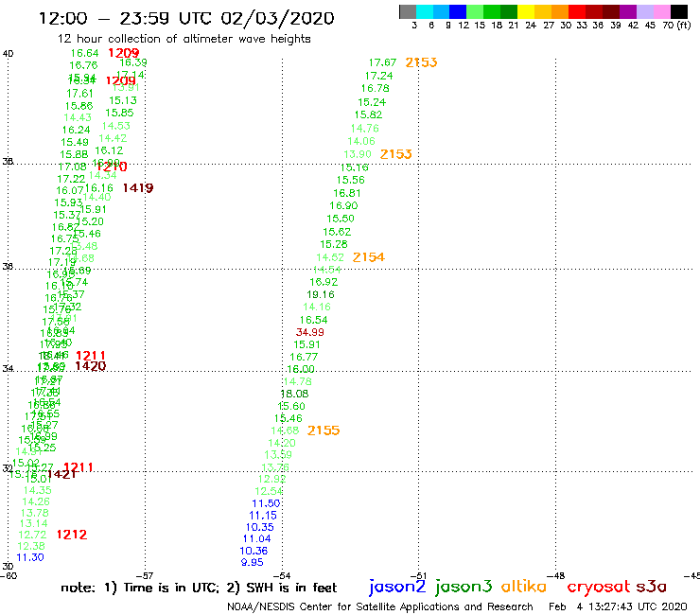
Task: Click the jason3 satellite legend label
Action: 464,587
